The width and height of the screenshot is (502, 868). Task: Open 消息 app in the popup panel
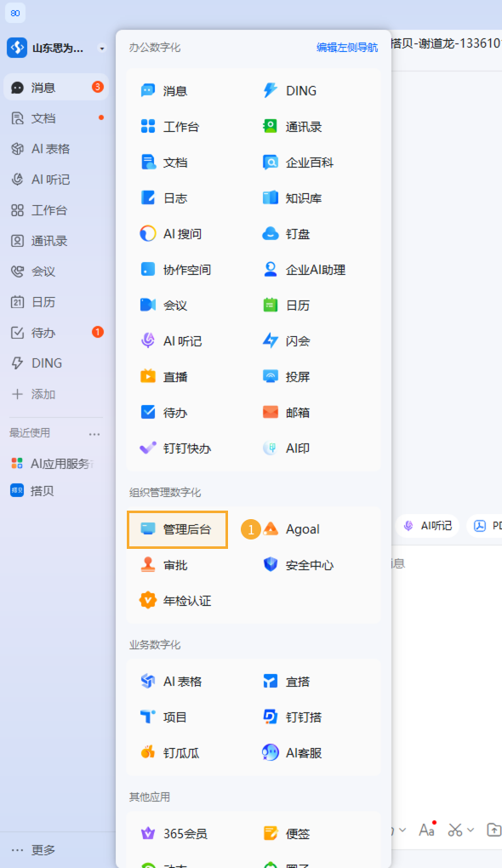(x=164, y=91)
